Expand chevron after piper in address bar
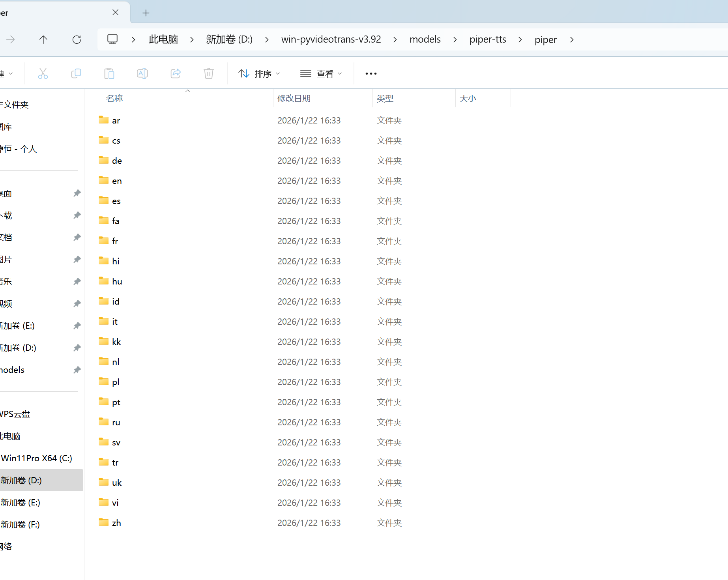The image size is (728, 580). [572, 39]
